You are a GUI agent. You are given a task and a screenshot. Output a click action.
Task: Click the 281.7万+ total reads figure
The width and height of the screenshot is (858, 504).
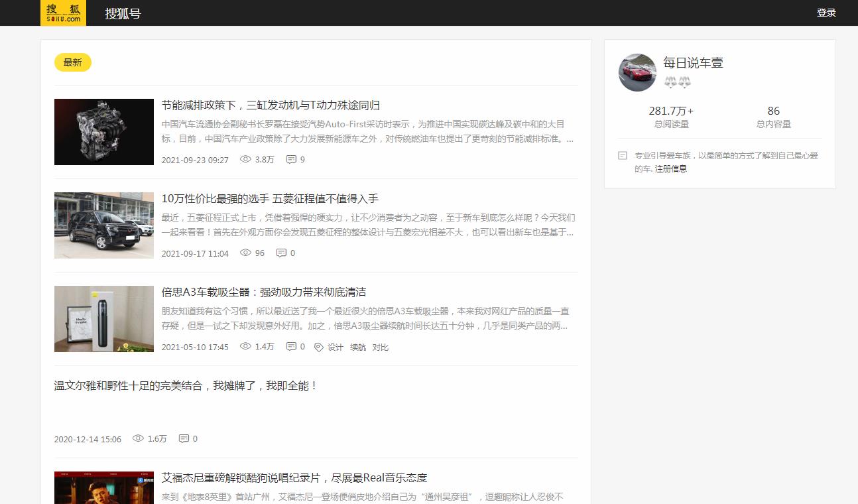(671, 111)
